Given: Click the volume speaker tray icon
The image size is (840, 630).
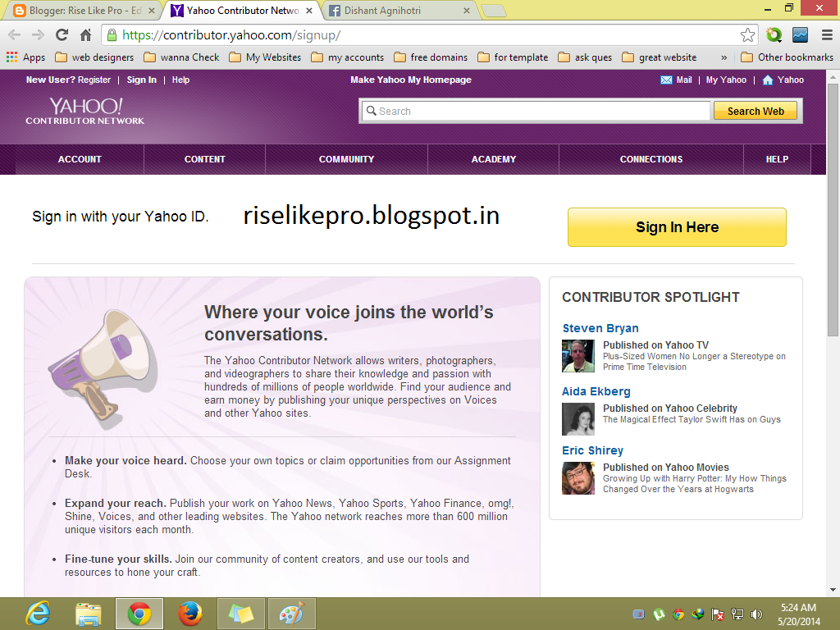Looking at the screenshot, I should click(756, 614).
